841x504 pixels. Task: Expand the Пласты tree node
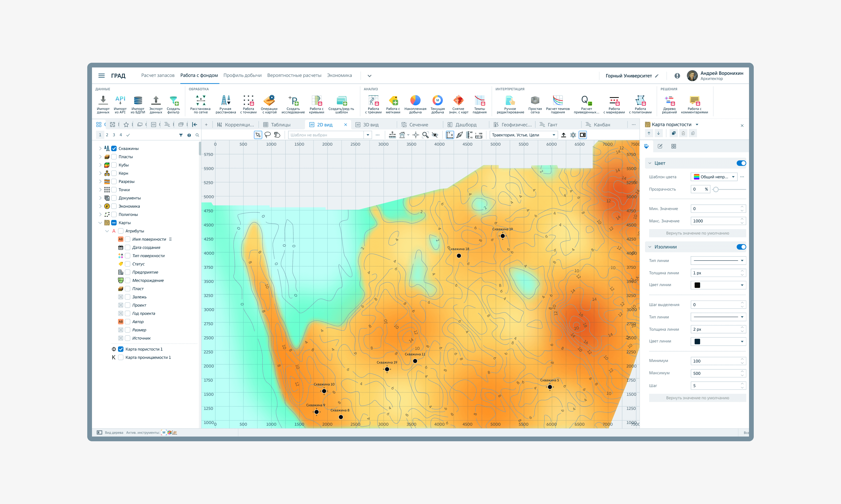(x=100, y=157)
